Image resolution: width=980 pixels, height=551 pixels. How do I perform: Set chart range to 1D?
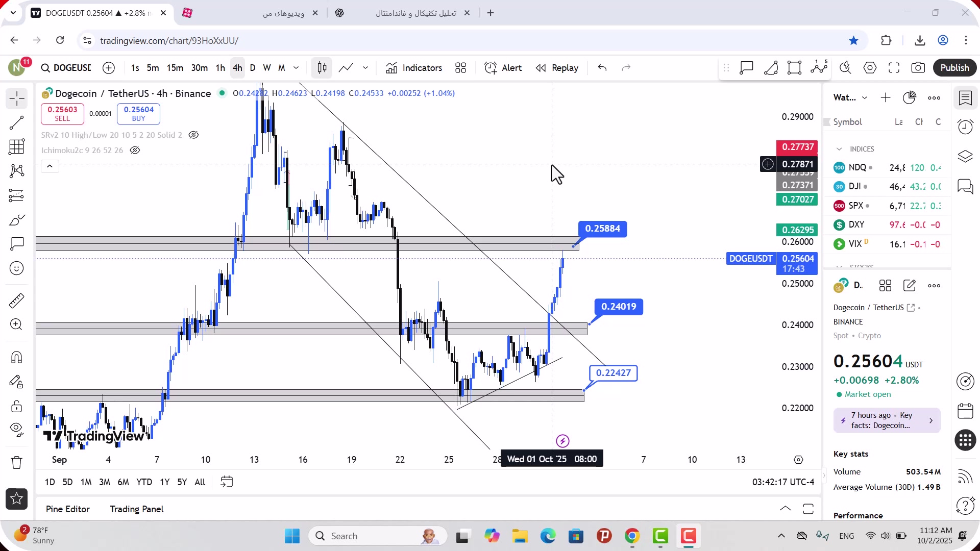[50, 482]
